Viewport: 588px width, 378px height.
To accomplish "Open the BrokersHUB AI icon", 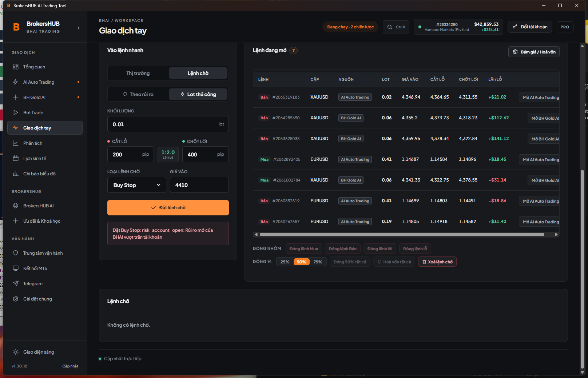I will [16, 206].
